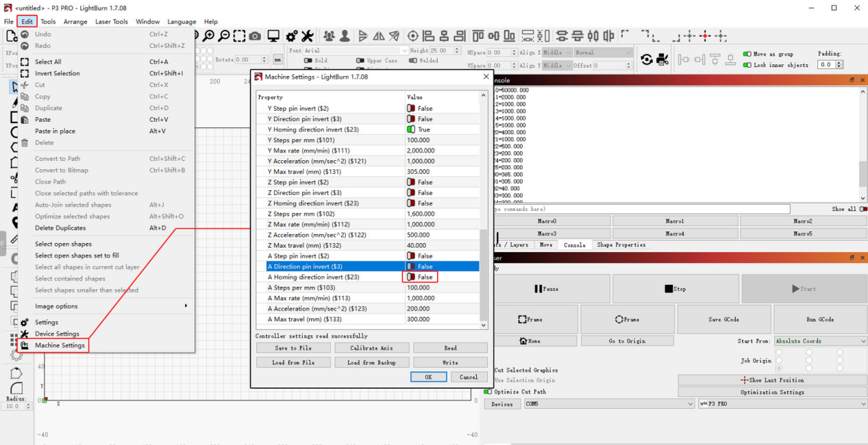Click the group objects people icon
Screen dimensions: 868x445
[x=330, y=36]
